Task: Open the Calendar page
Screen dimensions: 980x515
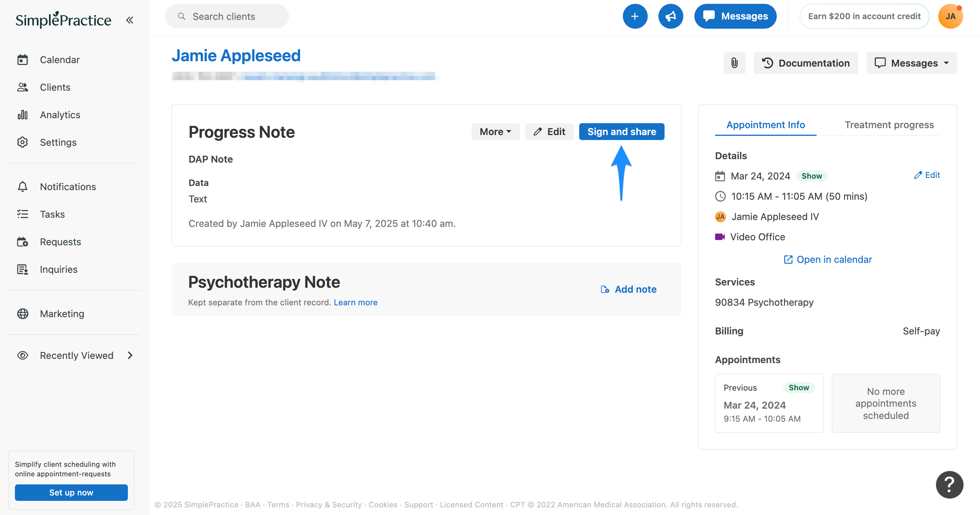Action: click(x=60, y=60)
